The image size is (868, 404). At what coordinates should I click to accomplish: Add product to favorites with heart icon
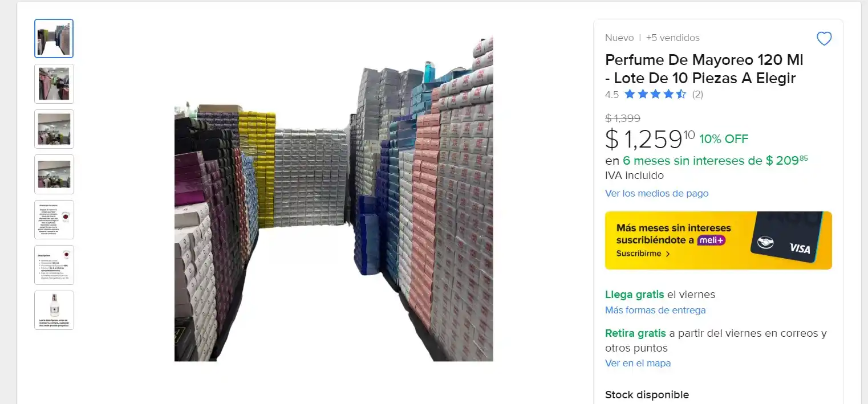824,39
